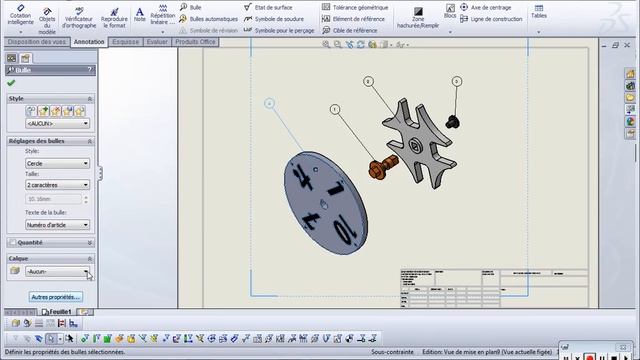Select Répétition linéaire tool
Screen dimensions: 640x360
click(162, 15)
